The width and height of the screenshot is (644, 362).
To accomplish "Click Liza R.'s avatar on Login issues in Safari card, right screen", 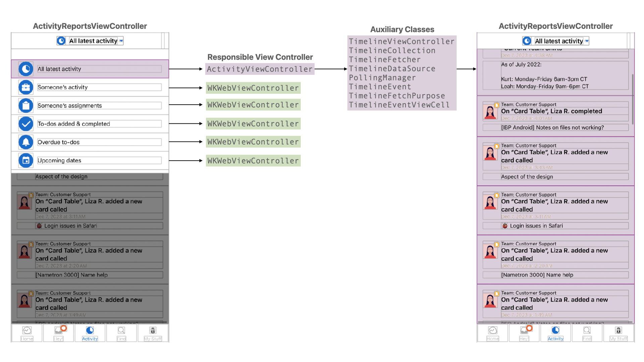I will tap(490, 202).
